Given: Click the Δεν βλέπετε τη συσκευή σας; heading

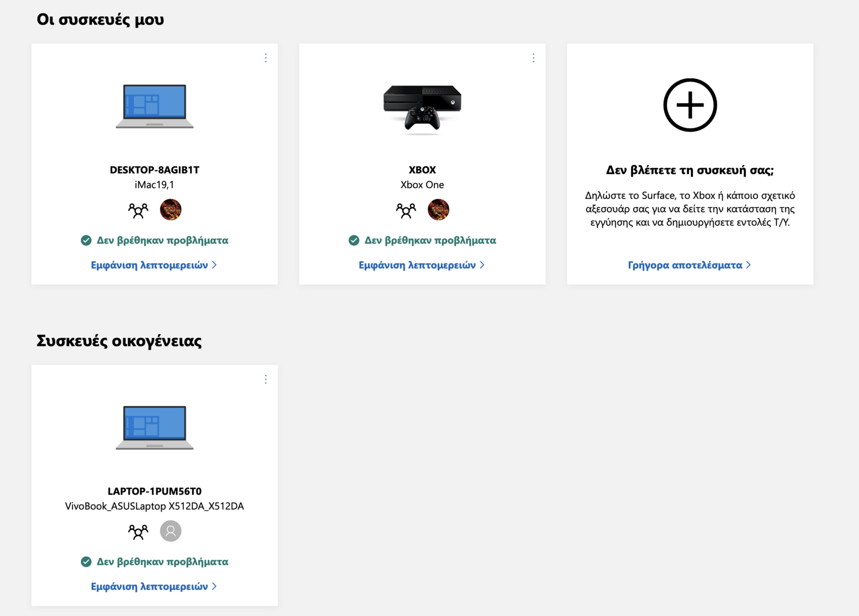Looking at the screenshot, I should point(690,170).
